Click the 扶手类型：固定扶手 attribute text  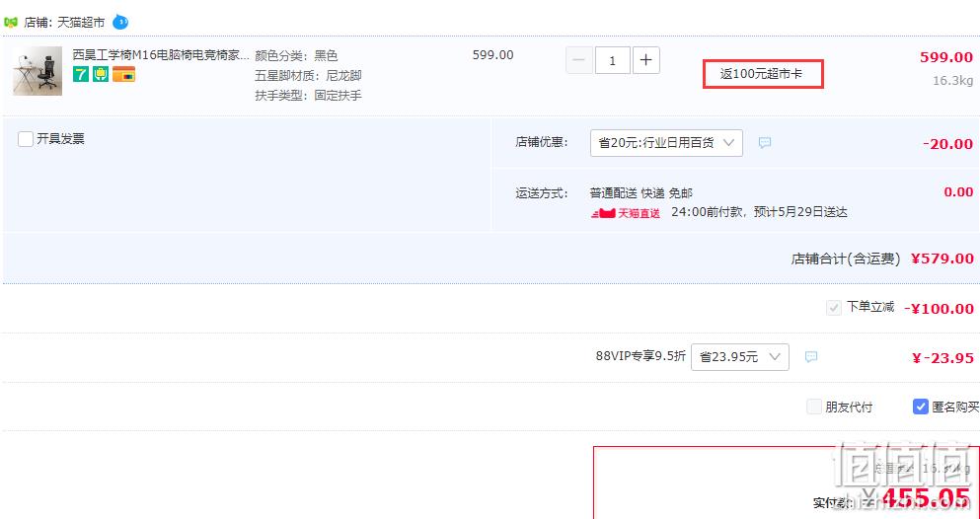308,96
